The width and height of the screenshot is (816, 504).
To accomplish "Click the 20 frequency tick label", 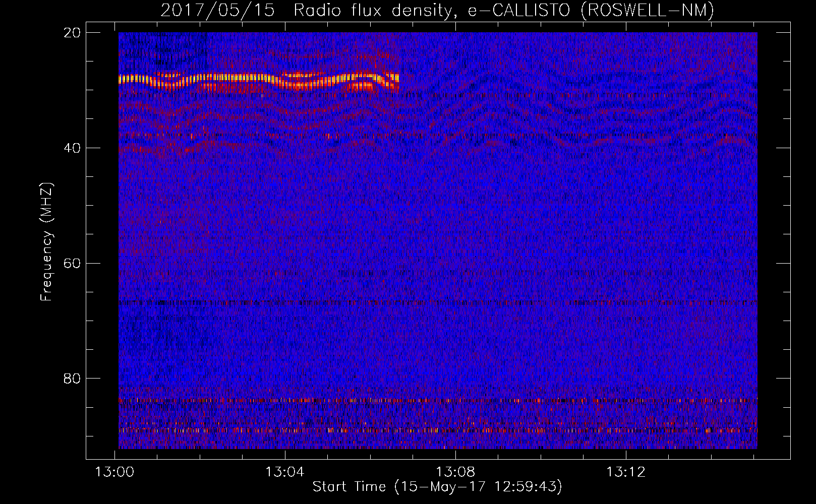I will click(72, 32).
